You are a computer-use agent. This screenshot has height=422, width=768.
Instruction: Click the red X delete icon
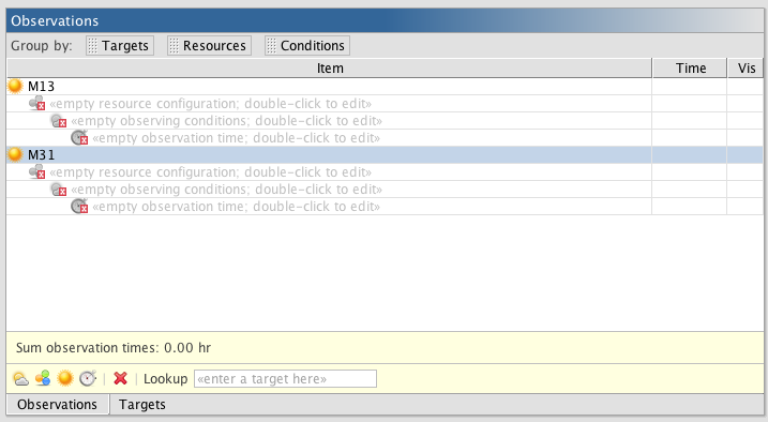(120, 378)
